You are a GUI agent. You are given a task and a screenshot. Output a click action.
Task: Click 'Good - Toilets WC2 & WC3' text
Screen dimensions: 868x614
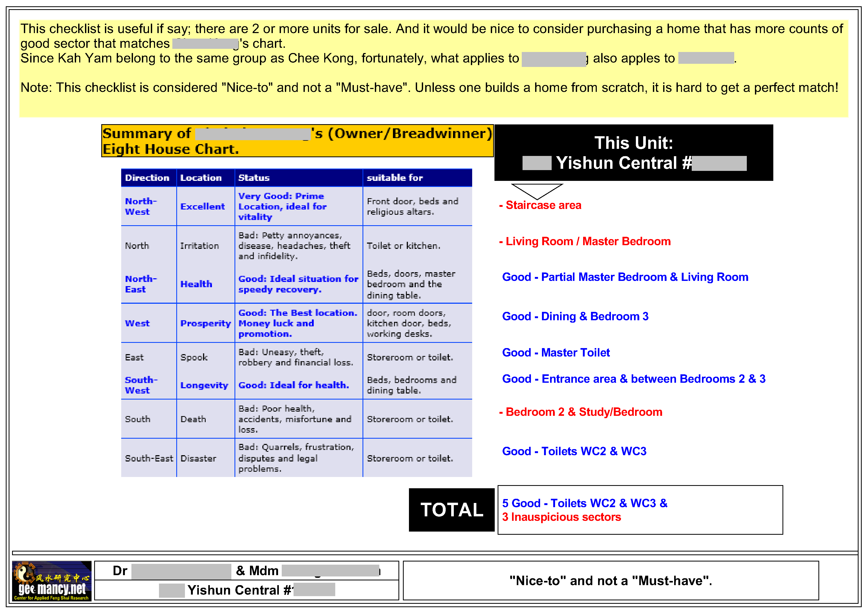(x=574, y=451)
